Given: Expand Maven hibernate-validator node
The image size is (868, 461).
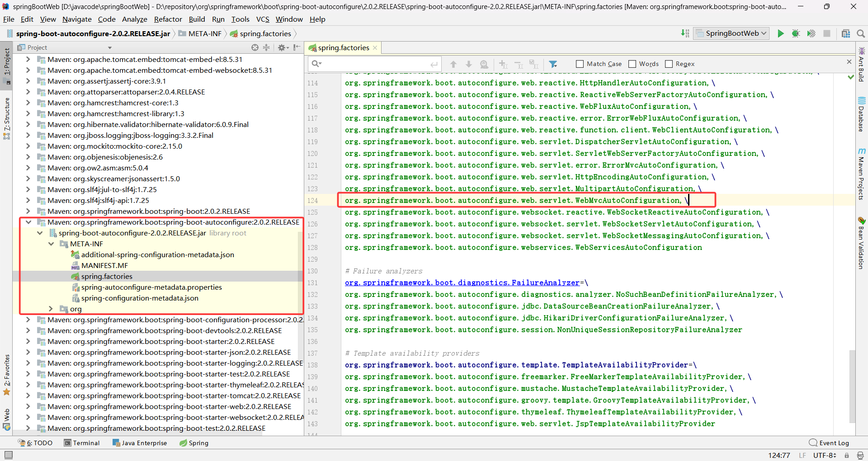Looking at the screenshot, I should pos(28,124).
